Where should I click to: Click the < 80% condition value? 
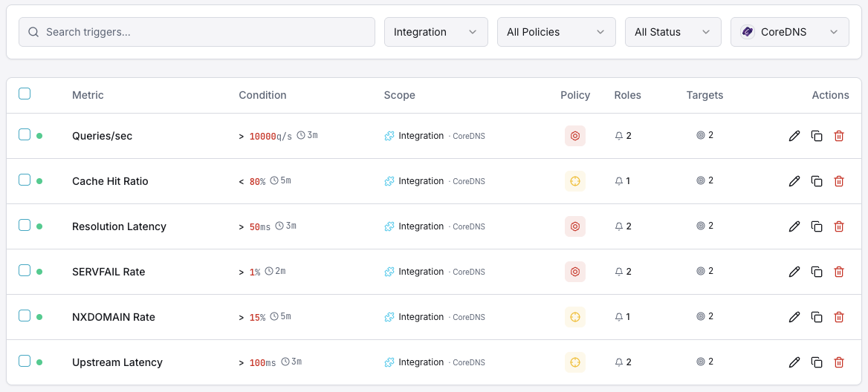252,181
